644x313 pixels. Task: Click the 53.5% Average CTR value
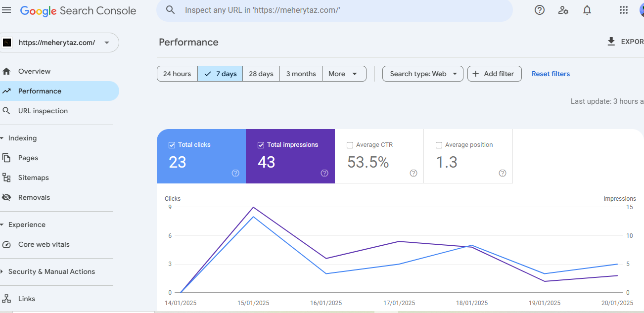[x=368, y=162]
